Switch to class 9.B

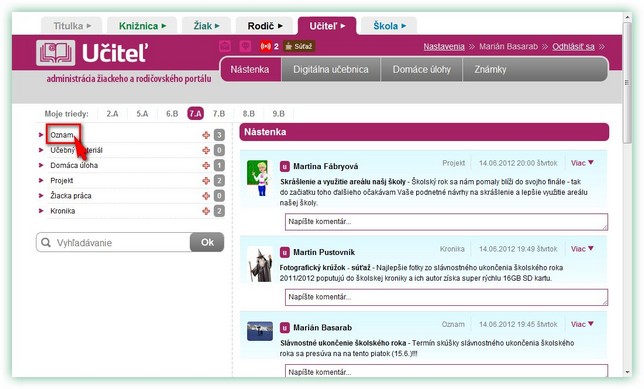[278, 114]
